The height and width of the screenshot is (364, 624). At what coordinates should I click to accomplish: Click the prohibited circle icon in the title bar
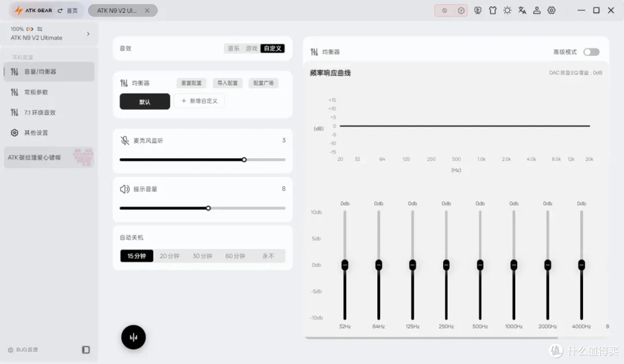click(444, 11)
